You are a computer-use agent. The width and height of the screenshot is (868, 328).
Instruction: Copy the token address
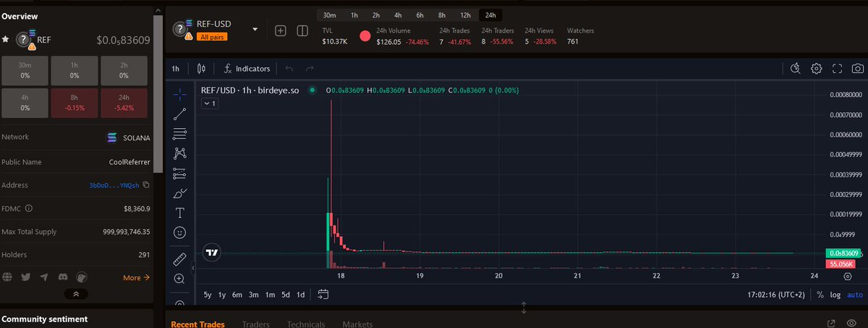tap(145, 185)
